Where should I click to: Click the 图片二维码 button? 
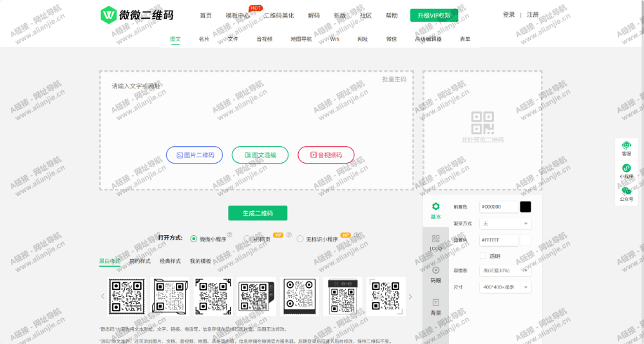click(194, 155)
